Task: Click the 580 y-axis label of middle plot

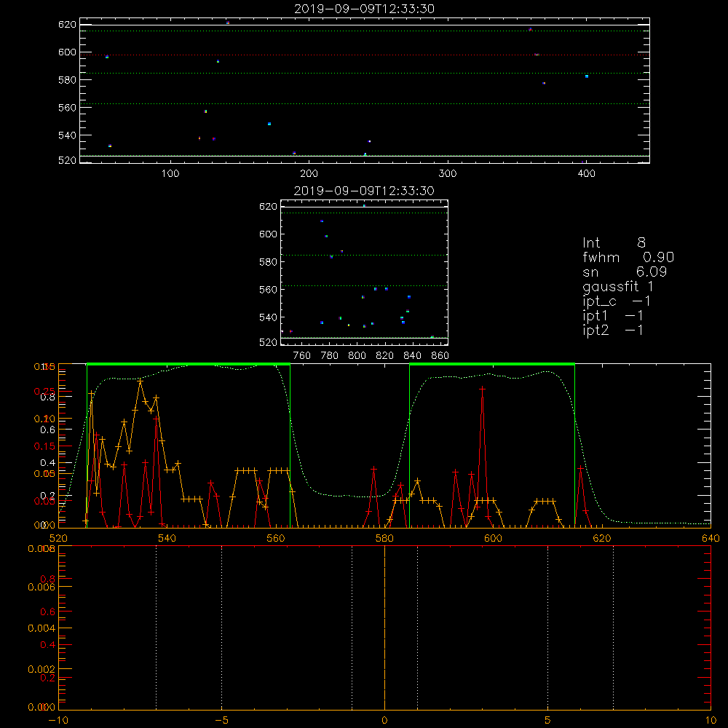Action: [268, 262]
